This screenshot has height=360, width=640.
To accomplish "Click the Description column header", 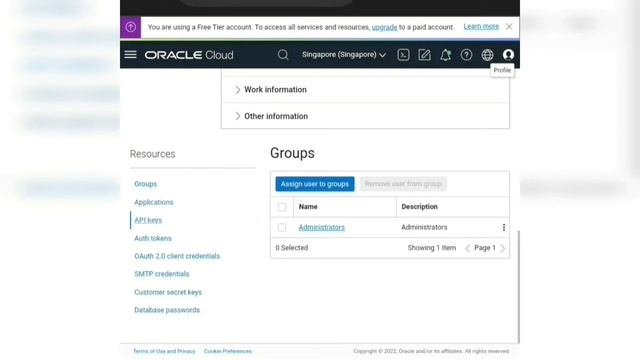I will pyautogui.click(x=419, y=207).
